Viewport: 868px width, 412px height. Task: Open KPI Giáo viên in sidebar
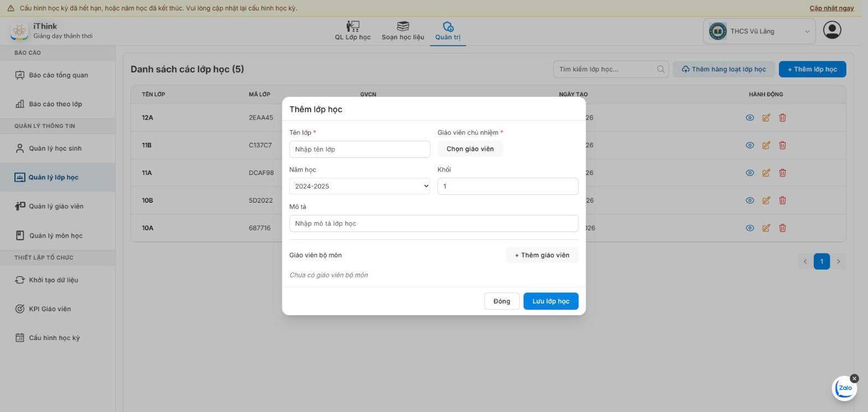58,309
